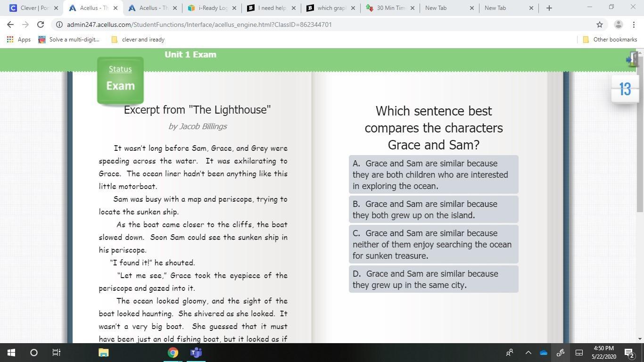Open Microsoft Teams from the taskbar
Viewport: 644px width, 362px height.
[196, 353]
